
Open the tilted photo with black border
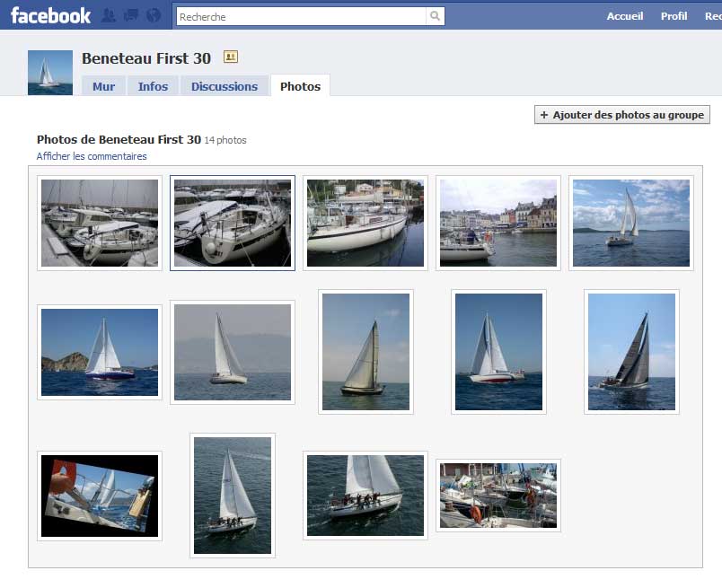click(100, 496)
